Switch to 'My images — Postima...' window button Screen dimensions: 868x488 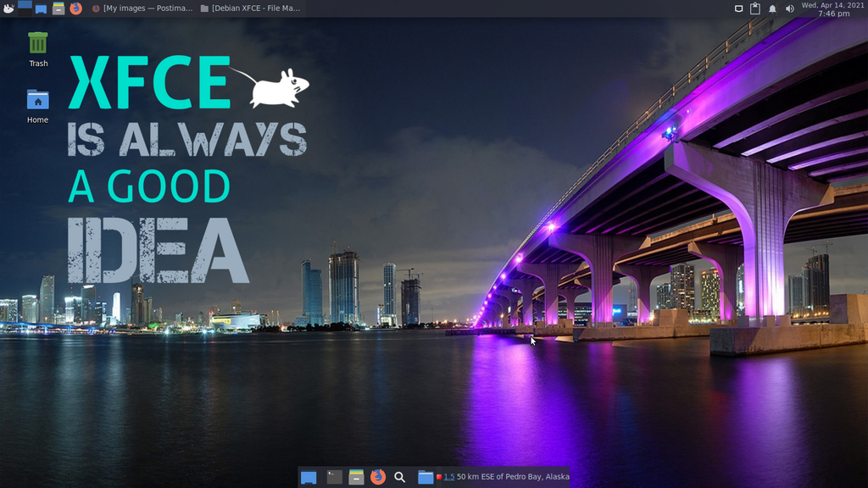click(x=142, y=8)
